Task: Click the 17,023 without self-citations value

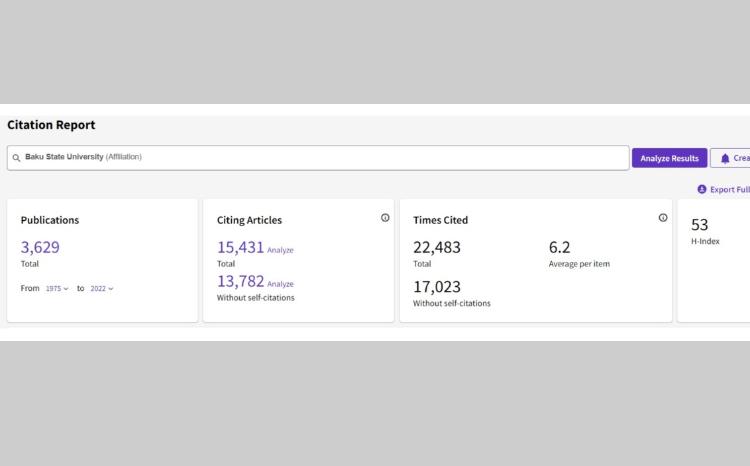Action: pyautogui.click(x=437, y=286)
